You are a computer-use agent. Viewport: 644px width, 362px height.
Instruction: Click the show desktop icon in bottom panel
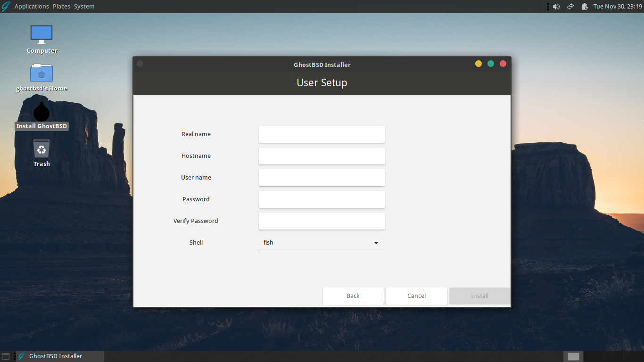point(6,356)
